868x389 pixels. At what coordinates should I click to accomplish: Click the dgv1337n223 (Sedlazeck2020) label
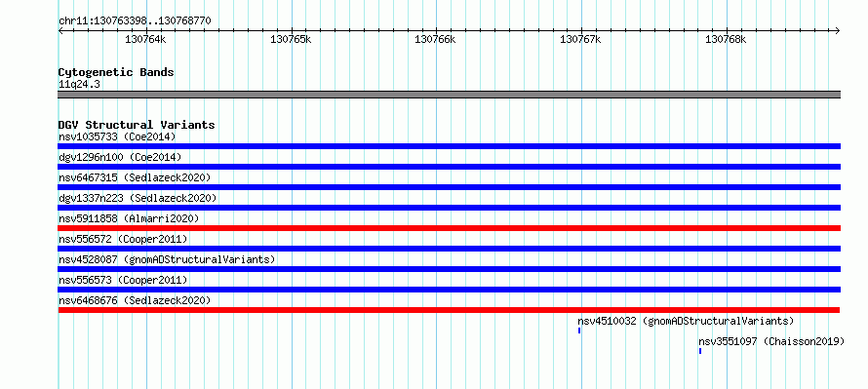[x=138, y=198]
